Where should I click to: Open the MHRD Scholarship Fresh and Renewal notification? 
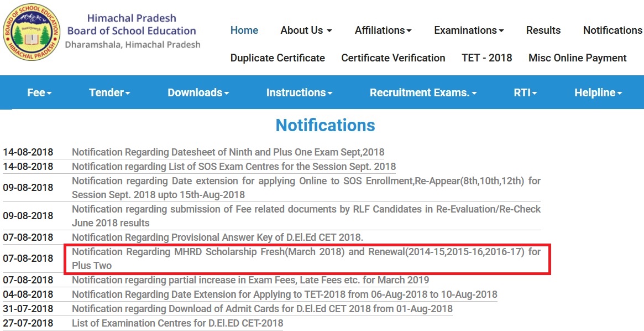click(306, 258)
